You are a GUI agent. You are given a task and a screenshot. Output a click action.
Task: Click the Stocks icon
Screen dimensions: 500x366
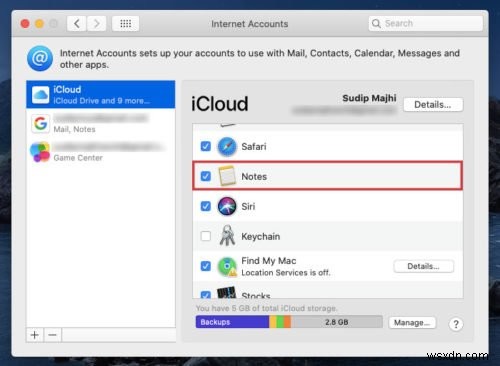pyautogui.click(x=227, y=293)
